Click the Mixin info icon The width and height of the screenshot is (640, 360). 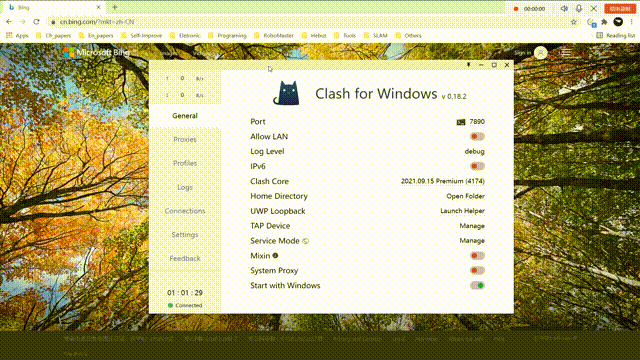[275, 256]
